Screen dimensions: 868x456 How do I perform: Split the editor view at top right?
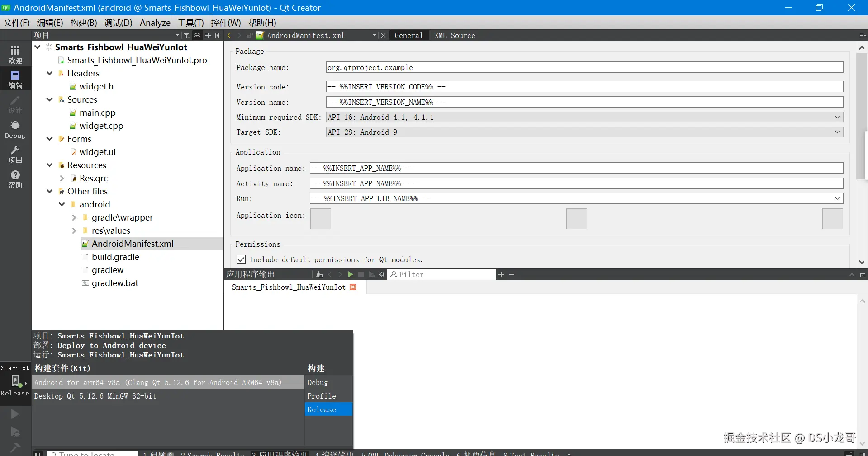tap(863, 35)
